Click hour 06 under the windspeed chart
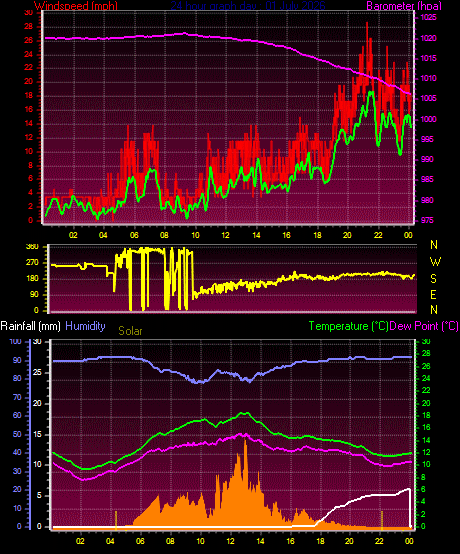 [x=134, y=235]
